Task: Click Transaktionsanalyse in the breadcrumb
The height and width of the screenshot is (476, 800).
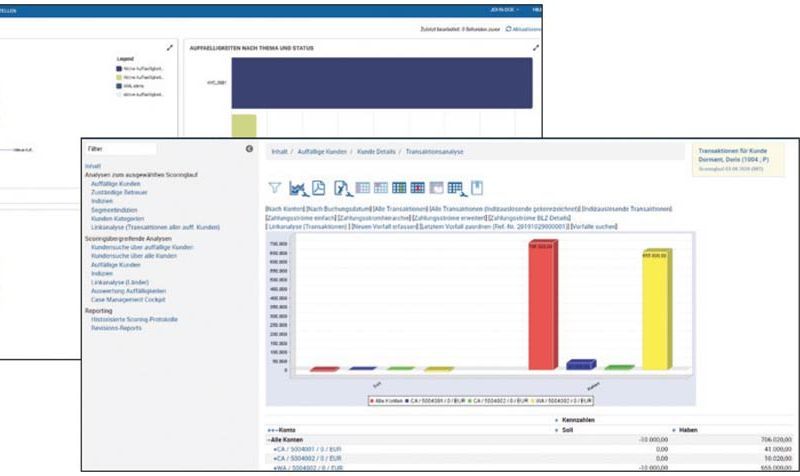Action: coord(435,152)
